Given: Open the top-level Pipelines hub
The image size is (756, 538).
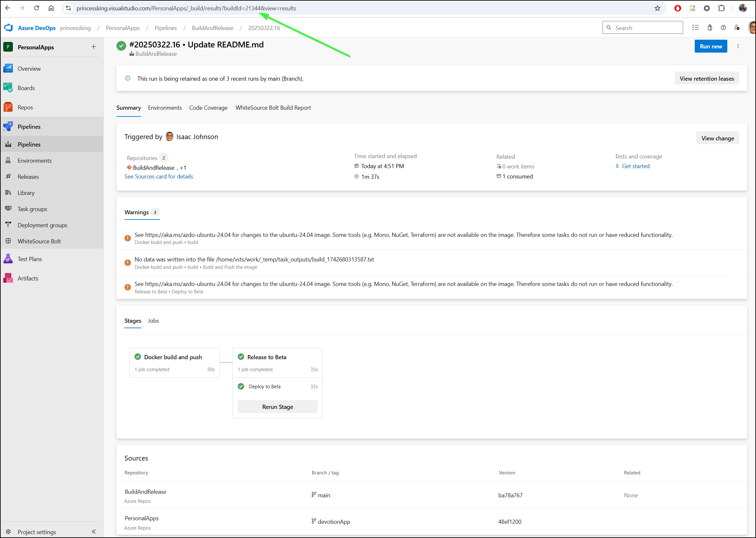Looking at the screenshot, I should click(x=52, y=127).
